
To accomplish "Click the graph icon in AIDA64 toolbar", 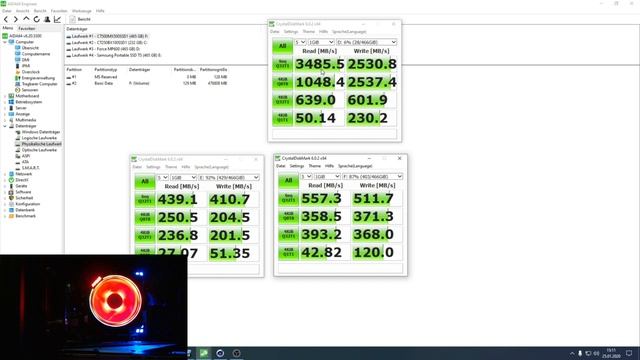I will (58, 19).
